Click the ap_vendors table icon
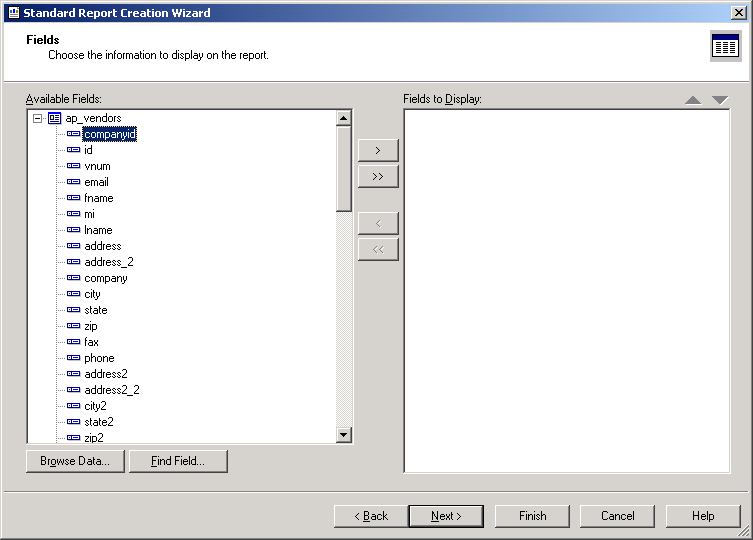 click(x=54, y=118)
